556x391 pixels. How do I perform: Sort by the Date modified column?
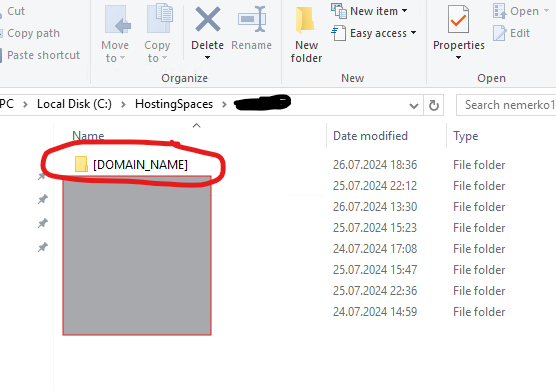pos(370,136)
